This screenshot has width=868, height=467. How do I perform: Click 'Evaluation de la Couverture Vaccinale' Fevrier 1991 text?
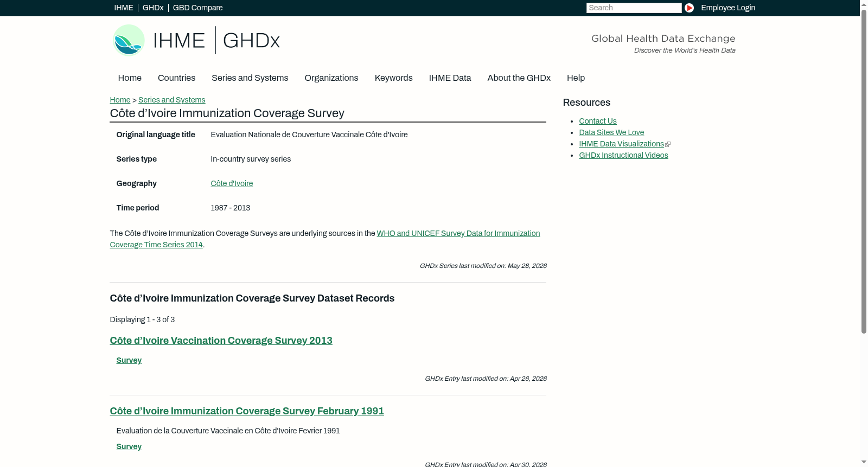pos(228,431)
